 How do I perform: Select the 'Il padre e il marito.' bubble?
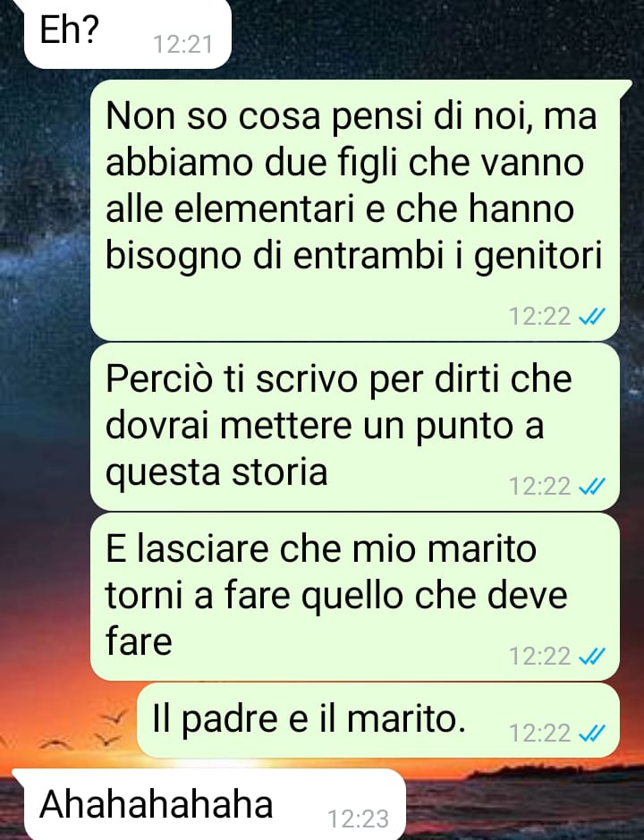pos(378,720)
